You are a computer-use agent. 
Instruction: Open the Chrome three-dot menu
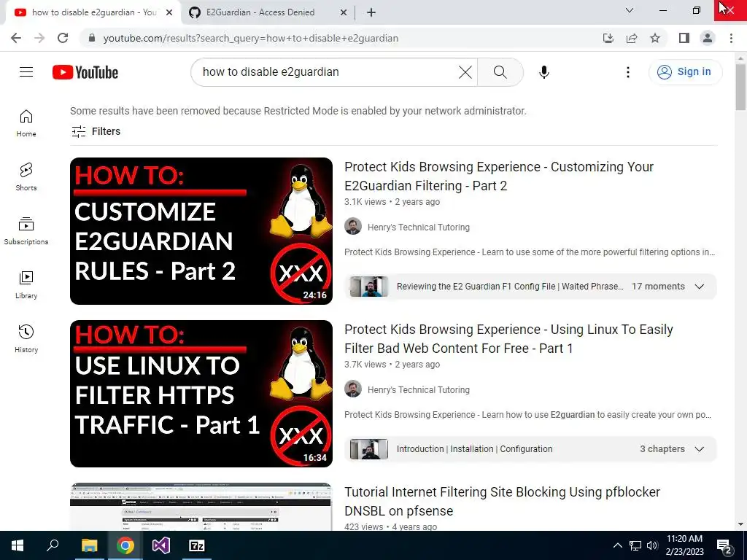click(731, 38)
